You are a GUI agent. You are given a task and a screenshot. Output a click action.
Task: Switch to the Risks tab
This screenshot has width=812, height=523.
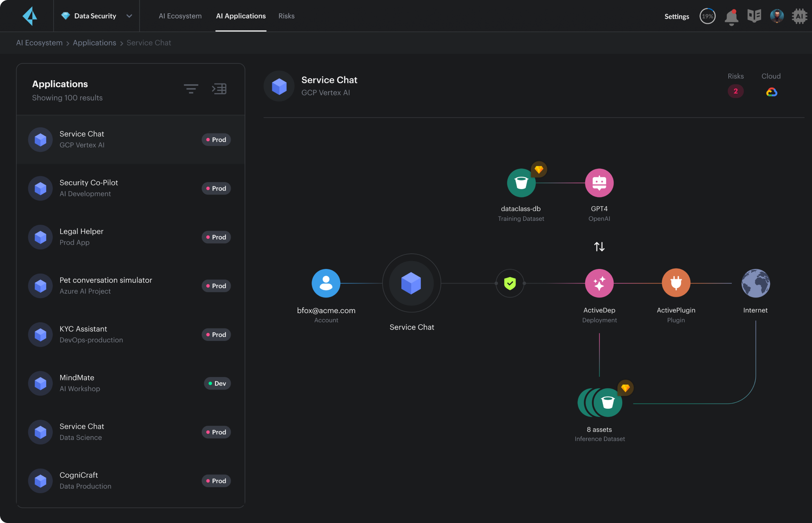pyautogui.click(x=286, y=16)
